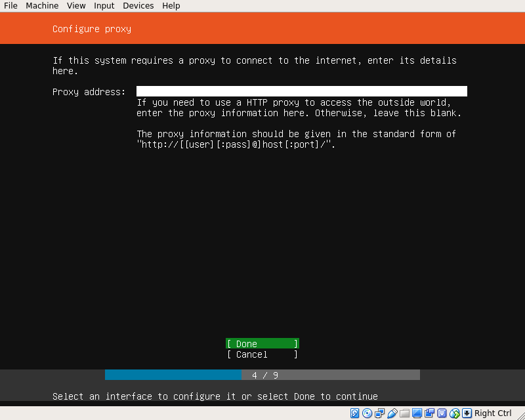The height and width of the screenshot is (420, 525).
Task: Open the Input menu
Action: [104, 6]
